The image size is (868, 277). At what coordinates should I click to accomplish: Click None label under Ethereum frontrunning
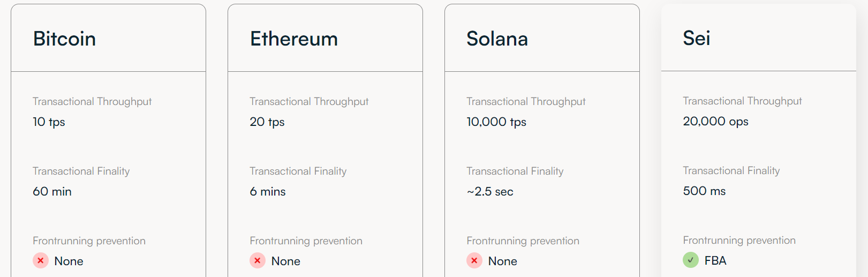286,261
